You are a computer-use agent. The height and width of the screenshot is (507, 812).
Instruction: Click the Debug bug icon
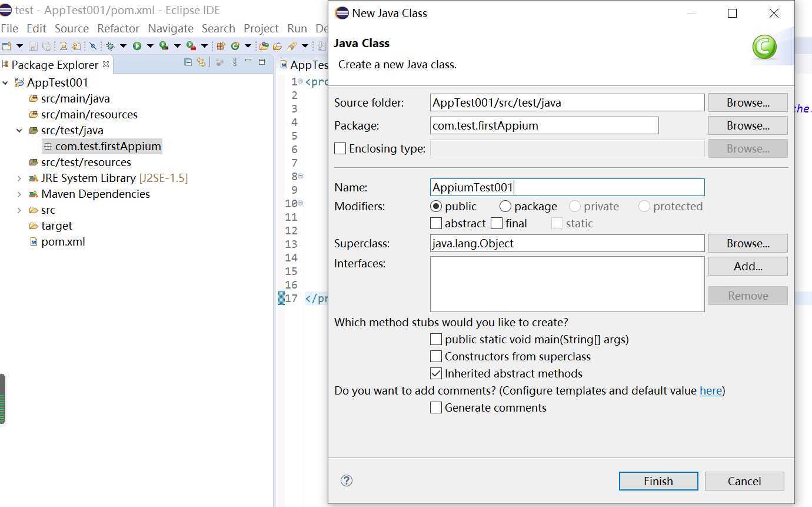click(110, 46)
